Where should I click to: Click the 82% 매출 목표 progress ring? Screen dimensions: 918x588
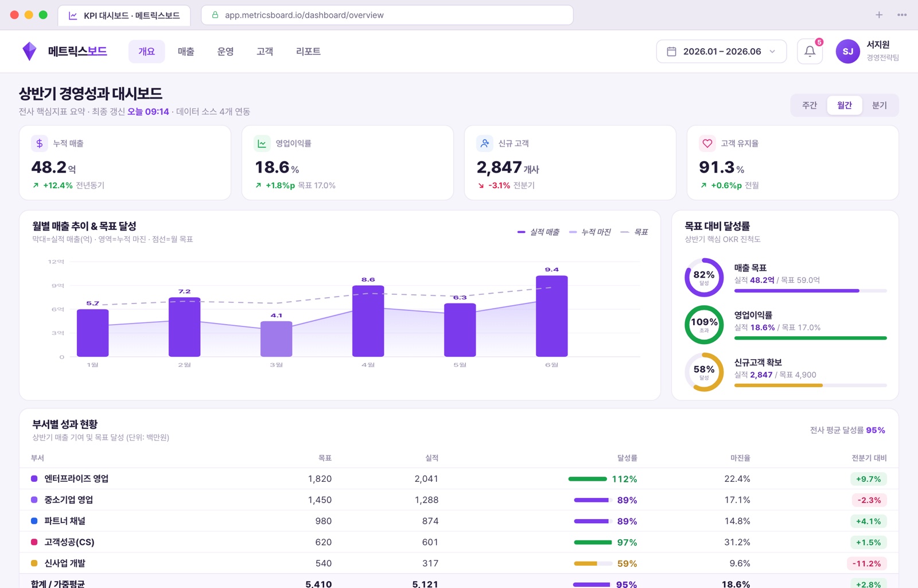pyautogui.click(x=704, y=278)
